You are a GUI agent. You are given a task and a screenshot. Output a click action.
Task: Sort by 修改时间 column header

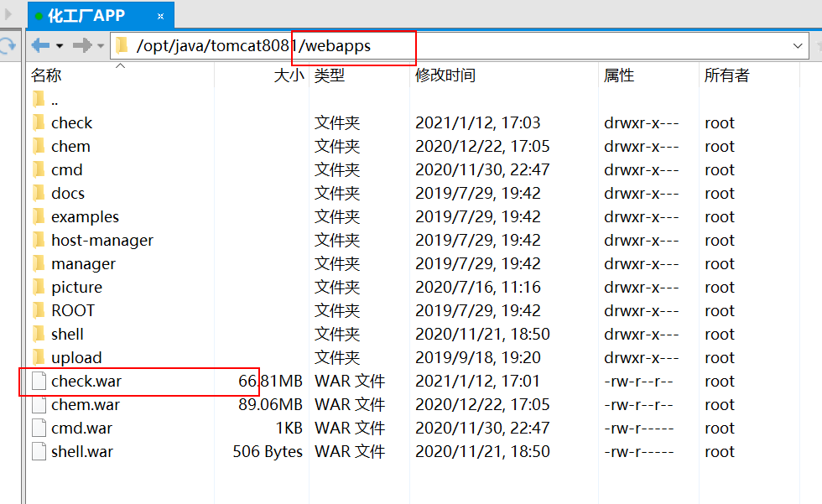[x=445, y=75]
